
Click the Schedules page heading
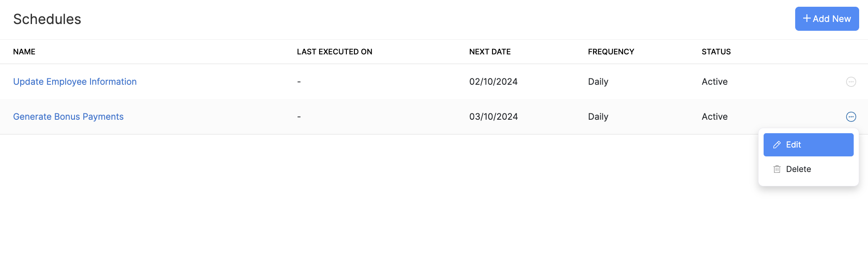click(47, 19)
